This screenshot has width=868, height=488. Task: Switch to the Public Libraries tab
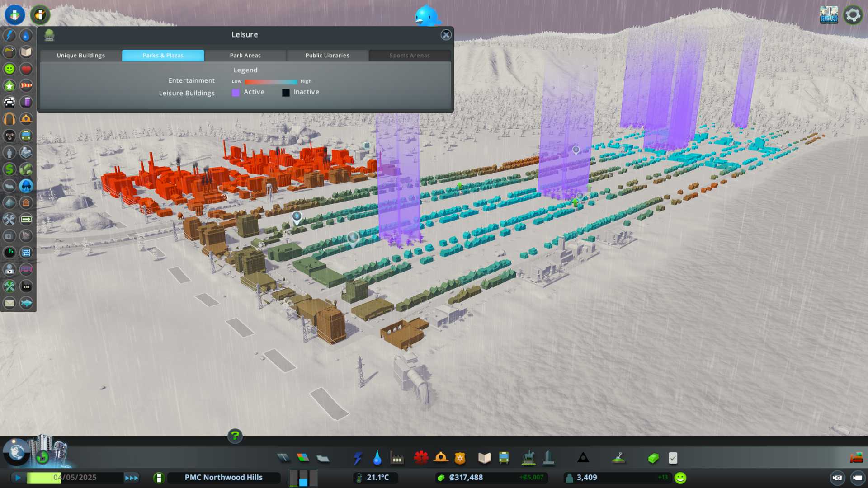pyautogui.click(x=327, y=56)
